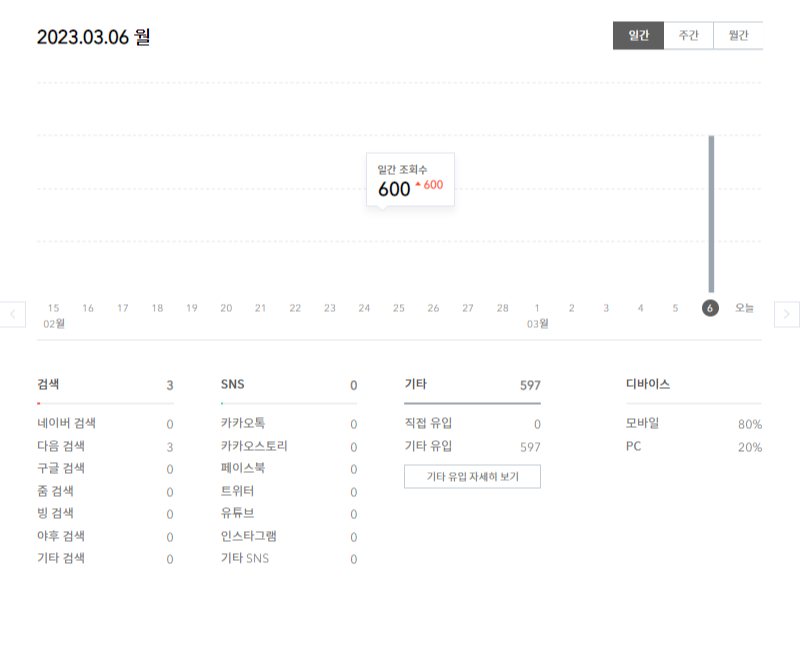
Task: Switch to the 주간 weekly tab
Action: point(688,35)
